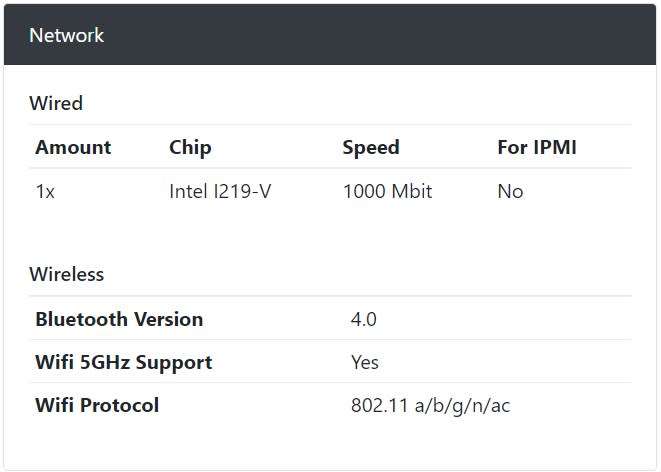The height and width of the screenshot is (472, 661).
Task: Click the Wired table data row
Action: (330, 192)
